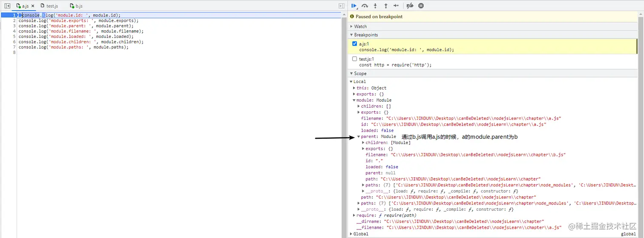Screen dimensions: 644x238
Task: Resume script execution with the play button
Action: pos(354,6)
